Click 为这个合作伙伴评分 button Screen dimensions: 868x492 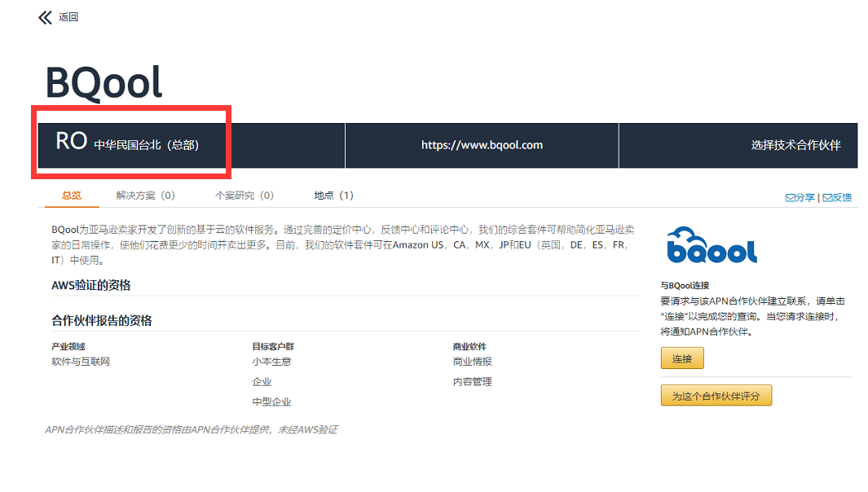pos(716,395)
